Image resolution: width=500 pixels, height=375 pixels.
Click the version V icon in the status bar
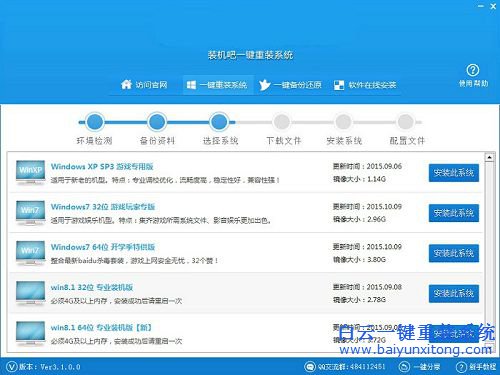(x=11, y=367)
